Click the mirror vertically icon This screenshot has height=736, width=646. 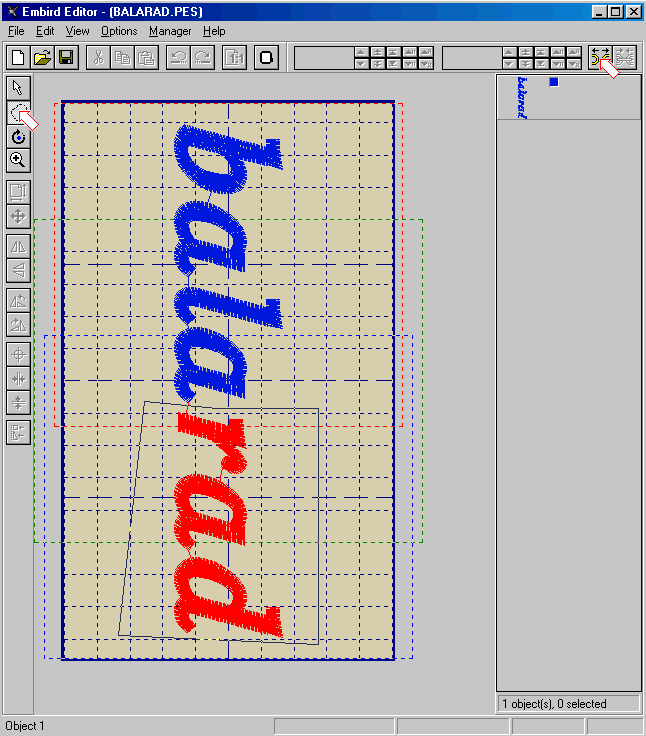point(18,270)
